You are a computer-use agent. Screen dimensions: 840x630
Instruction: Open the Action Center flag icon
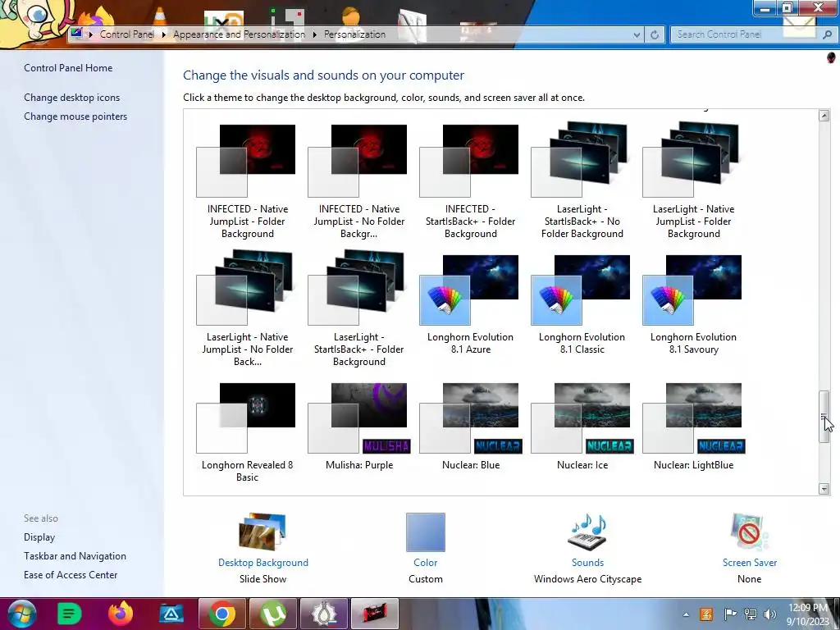(729, 614)
